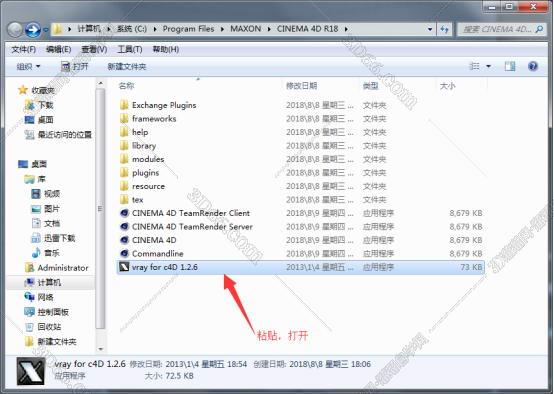Sort by the 类型 column header
The height and width of the screenshot is (394, 554).
point(370,86)
